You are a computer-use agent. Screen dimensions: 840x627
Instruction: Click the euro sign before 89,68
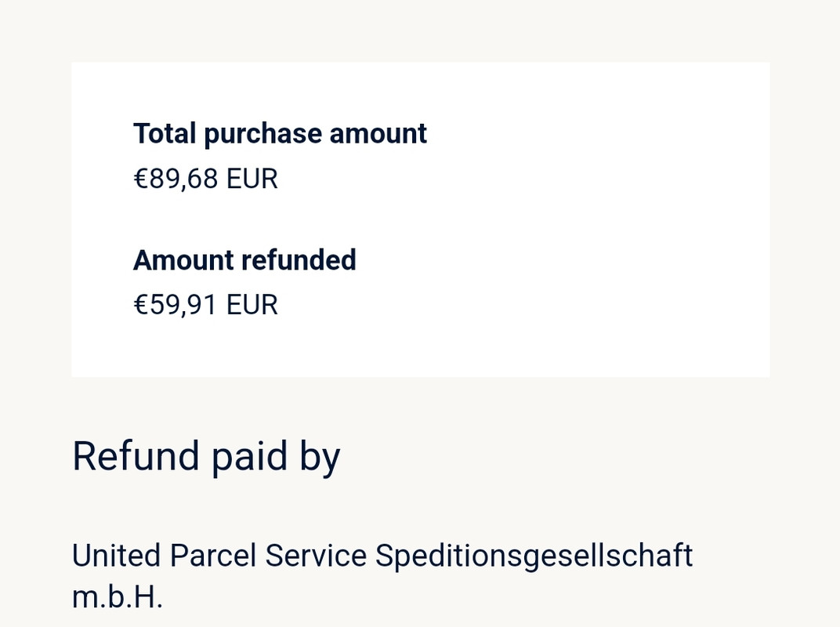pyautogui.click(x=141, y=179)
